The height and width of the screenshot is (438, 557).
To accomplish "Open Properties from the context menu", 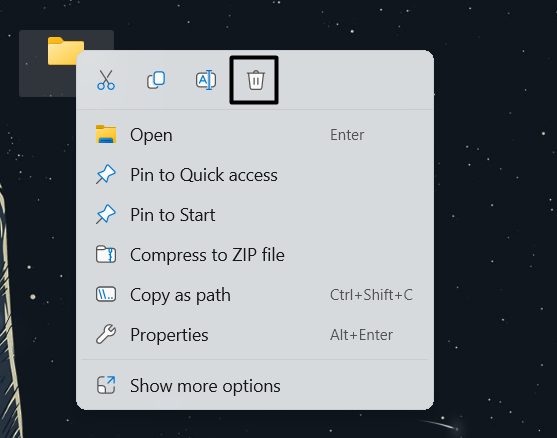I will 255,335.
